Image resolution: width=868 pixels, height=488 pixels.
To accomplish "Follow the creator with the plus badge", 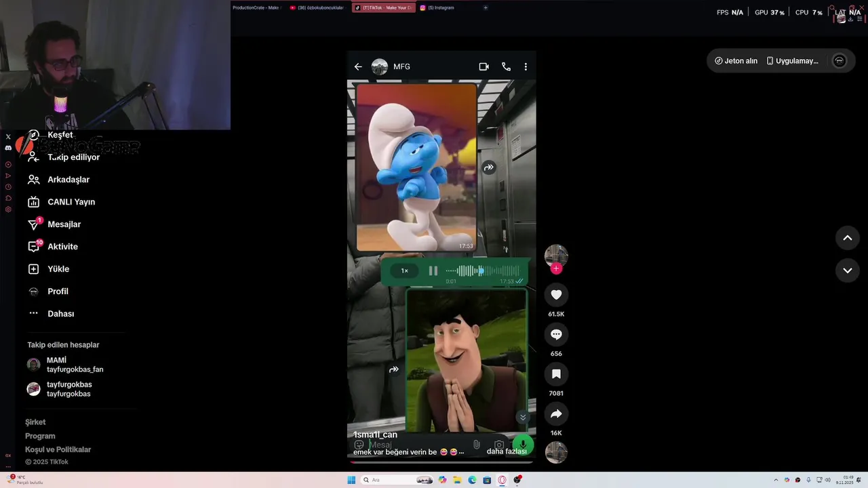I will pyautogui.click(x=556, y=269).
